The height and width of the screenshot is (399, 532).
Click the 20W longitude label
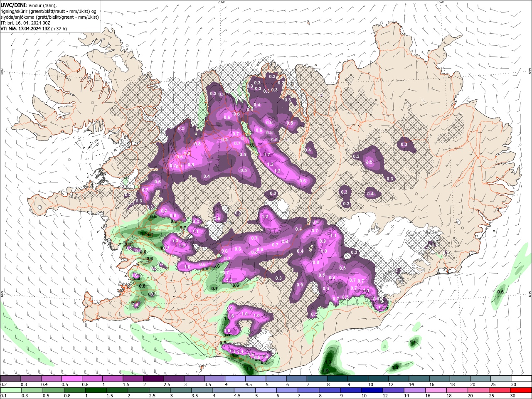tap(221, 2)
